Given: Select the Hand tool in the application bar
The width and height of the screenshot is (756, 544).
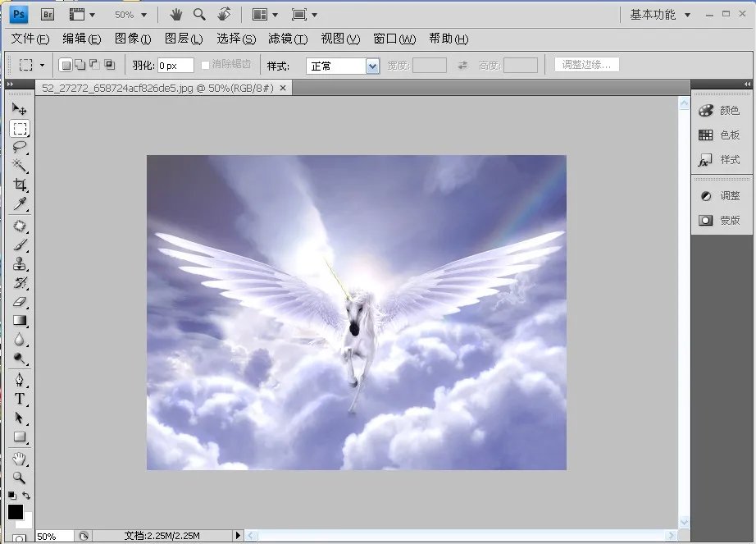Looking at the screenshot, I should (175, 14).
